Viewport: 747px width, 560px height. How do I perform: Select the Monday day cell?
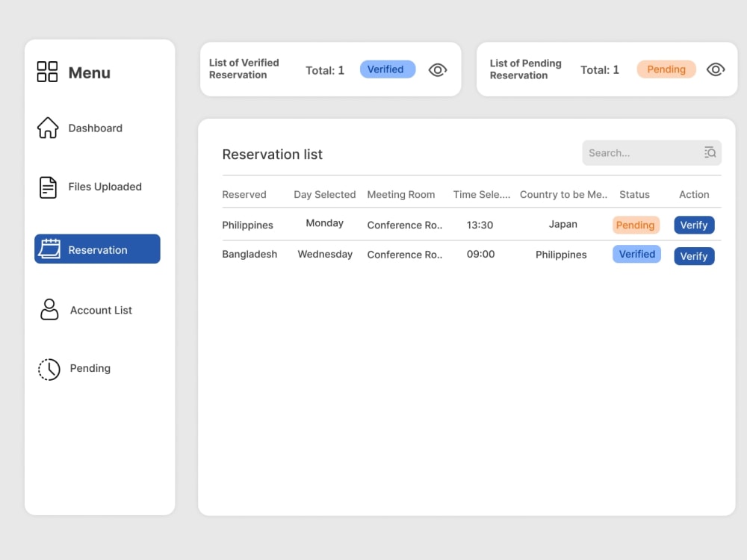[324, 223]
